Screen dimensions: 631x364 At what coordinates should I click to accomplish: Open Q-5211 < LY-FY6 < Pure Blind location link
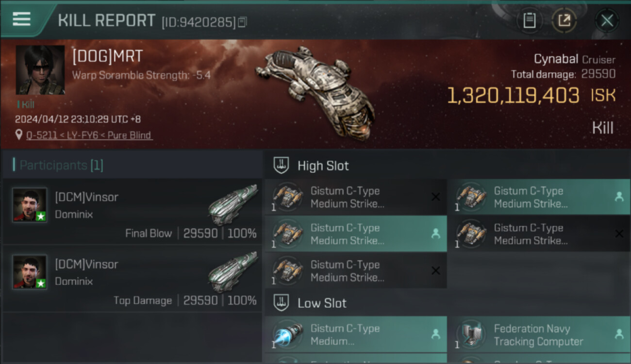coord(89,135)
